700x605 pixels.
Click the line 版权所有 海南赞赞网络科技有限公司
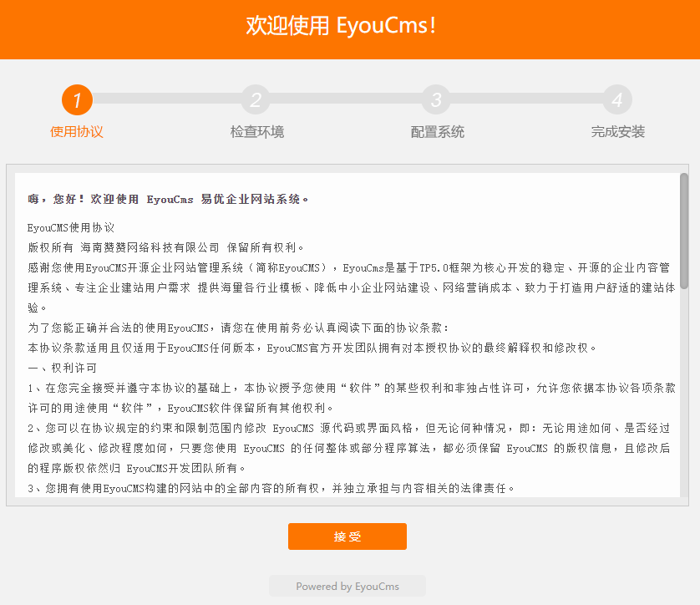165,247
